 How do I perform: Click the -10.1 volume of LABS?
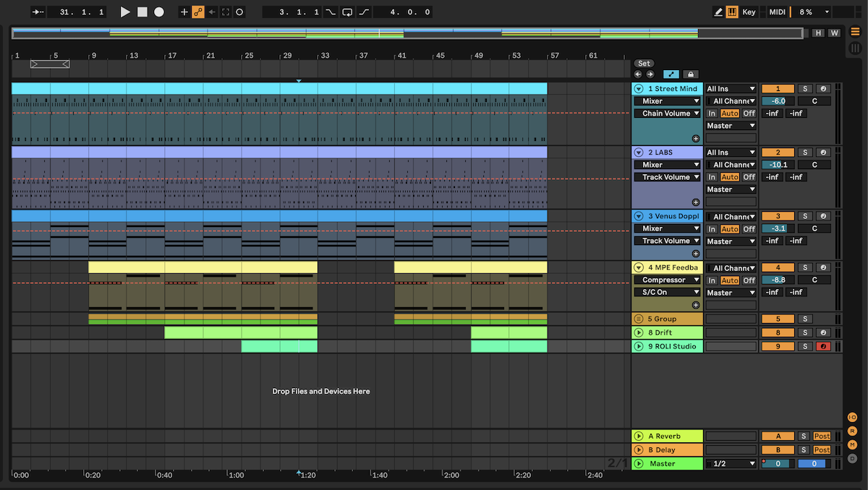pyautogui.click(x=778, y=165)
